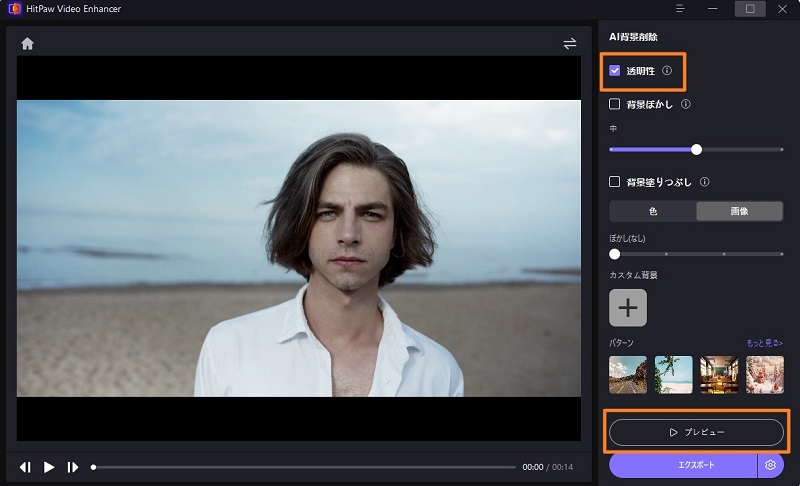Step forward to next frame

click(72, 467)
